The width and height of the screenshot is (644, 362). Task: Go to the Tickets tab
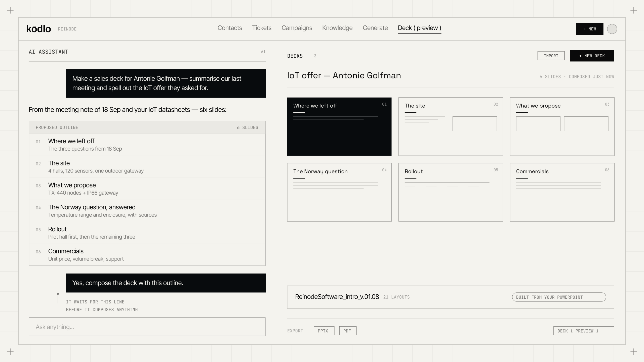[x=262, y=28]
